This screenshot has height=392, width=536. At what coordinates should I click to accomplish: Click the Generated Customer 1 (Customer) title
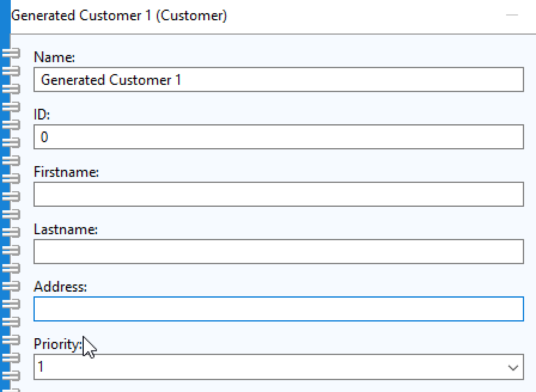point(118,16)
